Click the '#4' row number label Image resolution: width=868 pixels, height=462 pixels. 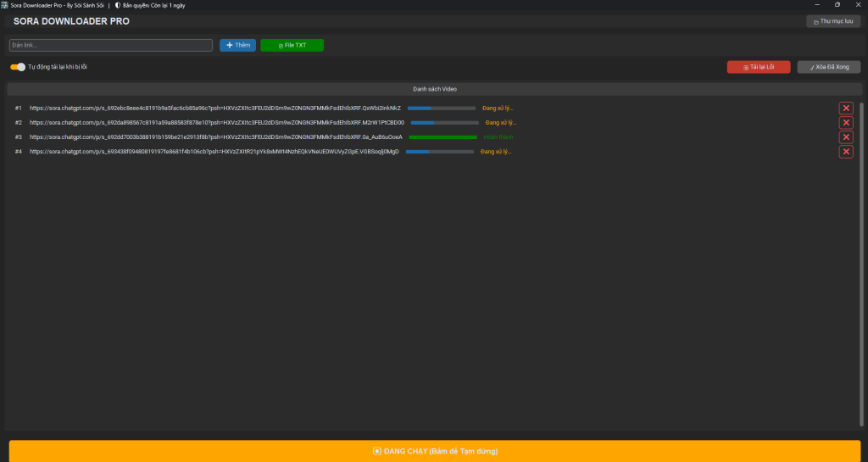pos(19,152)
